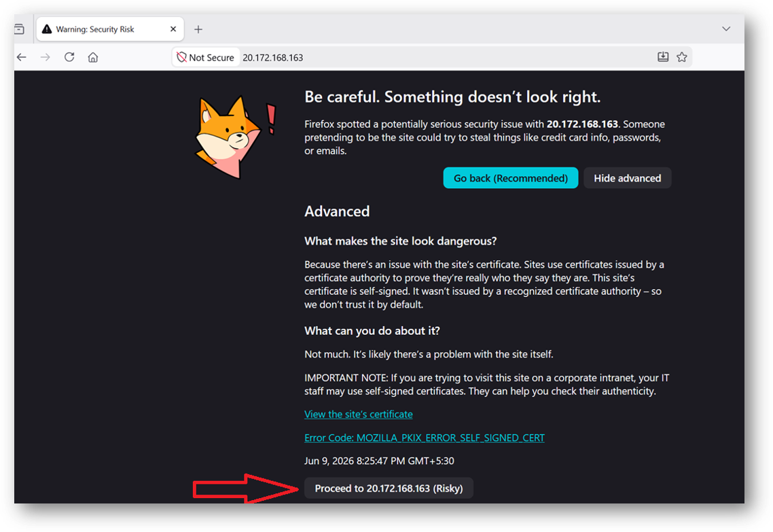The height and width of the screenshot is (532, 773).
Task: Close the Warning: Security Risk tab
Action: pyautogui.click(x=173, y=29)
